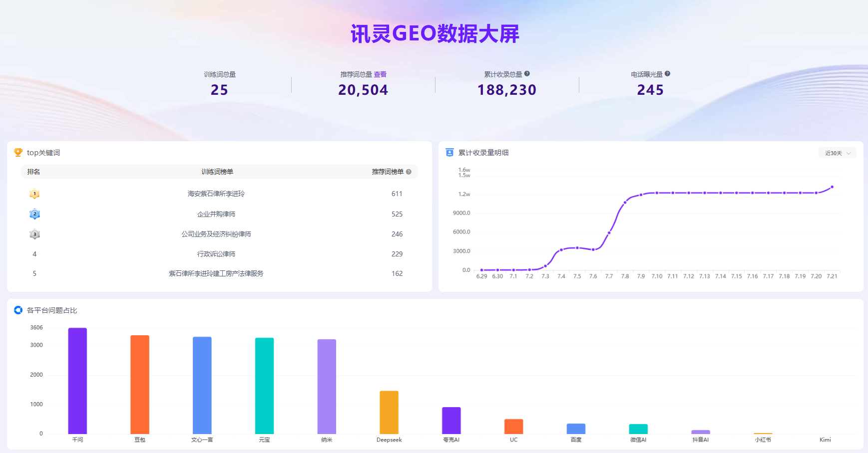Click the Deepseek yellow bar
The image size is (868, 453).
pos(389,412)
